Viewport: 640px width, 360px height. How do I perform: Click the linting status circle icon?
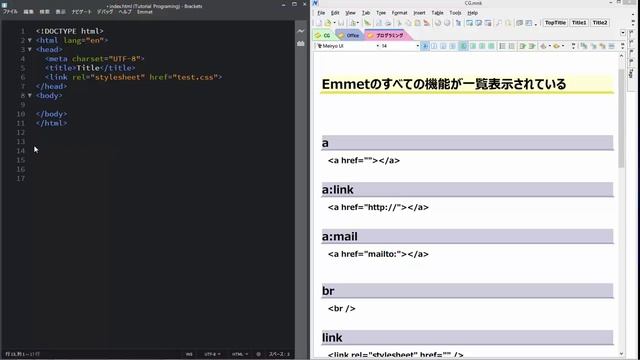tap(258, 354)
